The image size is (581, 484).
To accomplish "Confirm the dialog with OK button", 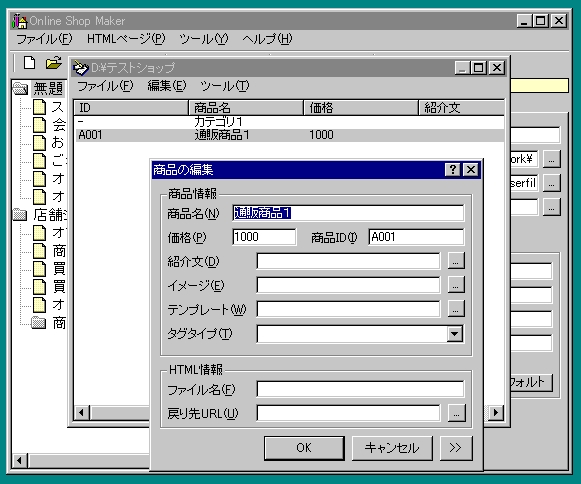I will pyautogui.click(x=304, y=448).
